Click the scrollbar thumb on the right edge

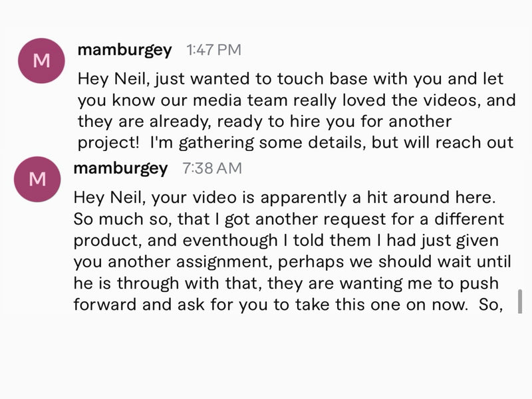pyautogui.click(x=520, y=301)
